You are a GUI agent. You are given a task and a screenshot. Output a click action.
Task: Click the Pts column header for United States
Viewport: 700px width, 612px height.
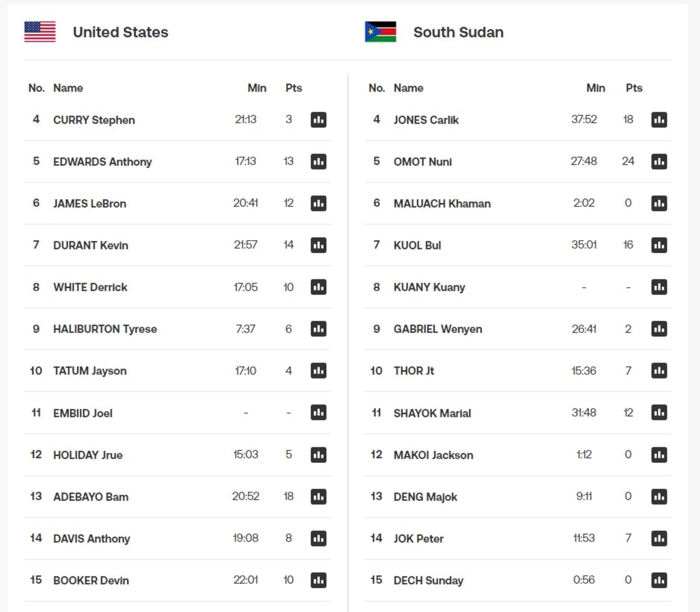294,88
